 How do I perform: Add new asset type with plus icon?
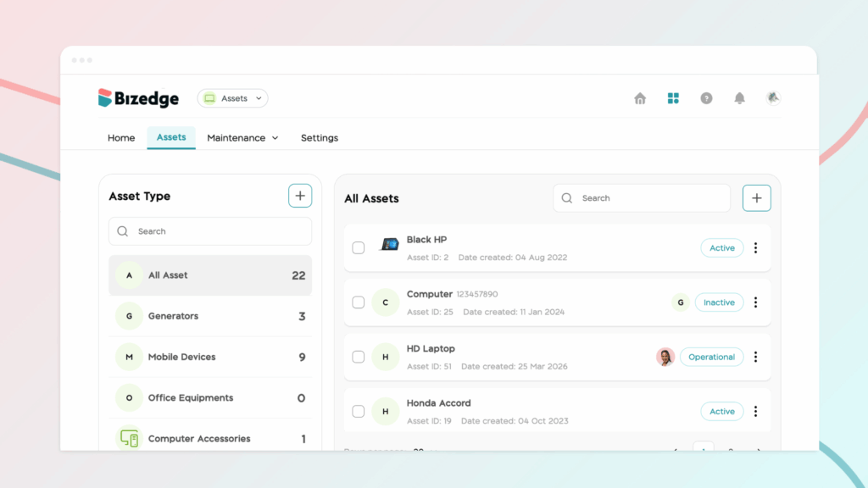[300, 196]
